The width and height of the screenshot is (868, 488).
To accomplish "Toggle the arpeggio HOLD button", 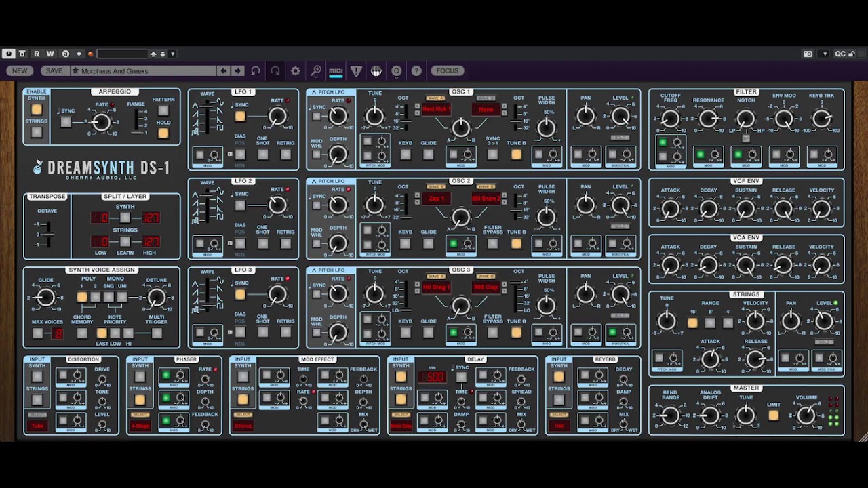I will coord(163,133).
